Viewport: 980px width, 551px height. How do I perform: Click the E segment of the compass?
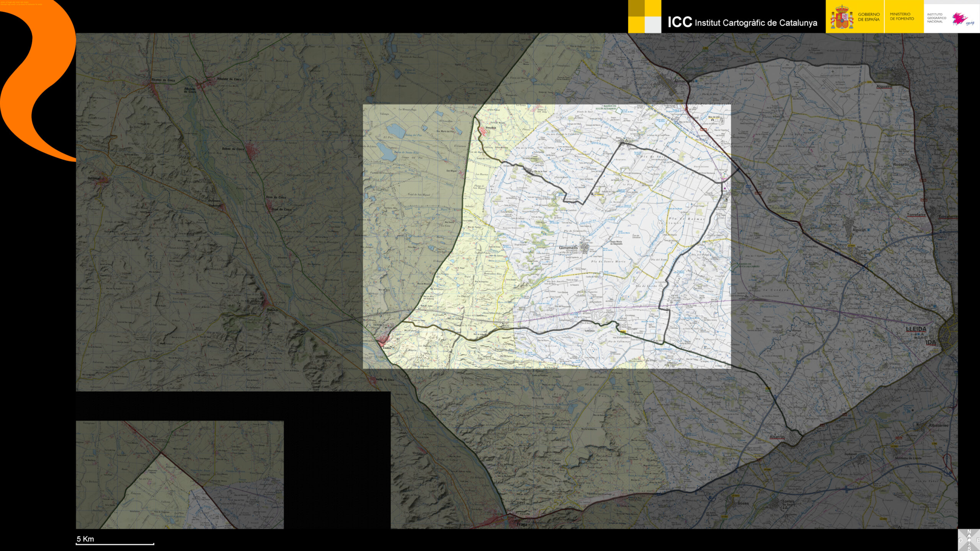978,540
